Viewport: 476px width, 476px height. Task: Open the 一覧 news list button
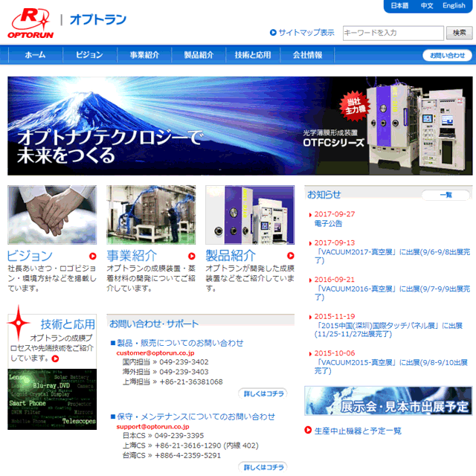[446, 195]
